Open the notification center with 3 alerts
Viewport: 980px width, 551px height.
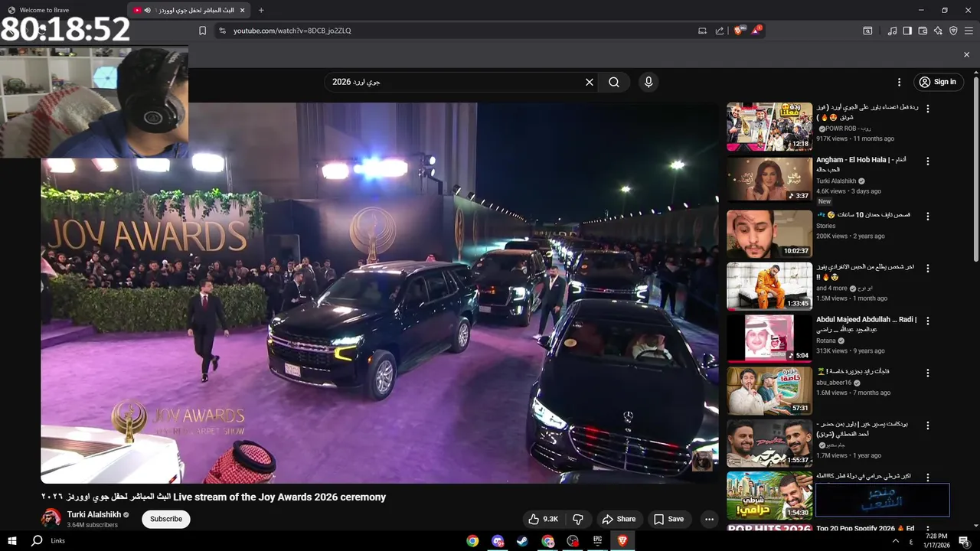click(x=965, y=541)
